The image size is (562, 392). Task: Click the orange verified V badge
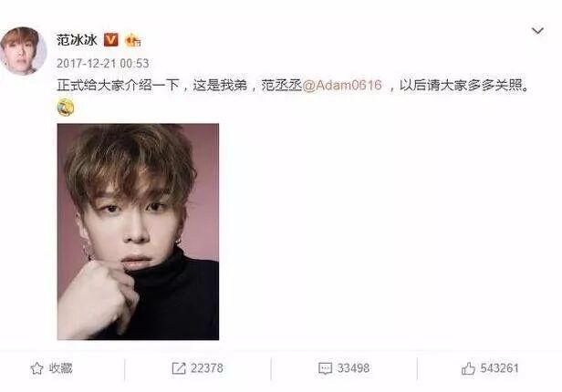point(110,40)
